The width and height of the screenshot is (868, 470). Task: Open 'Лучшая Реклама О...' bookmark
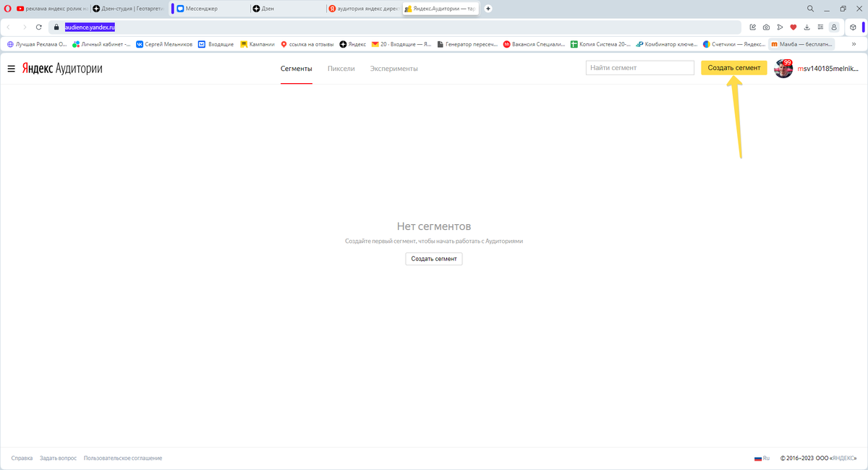(37, 44)
